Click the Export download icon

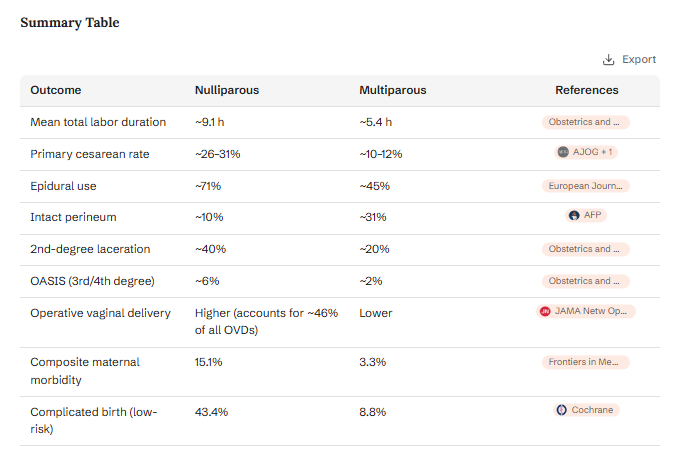[608, 59]
